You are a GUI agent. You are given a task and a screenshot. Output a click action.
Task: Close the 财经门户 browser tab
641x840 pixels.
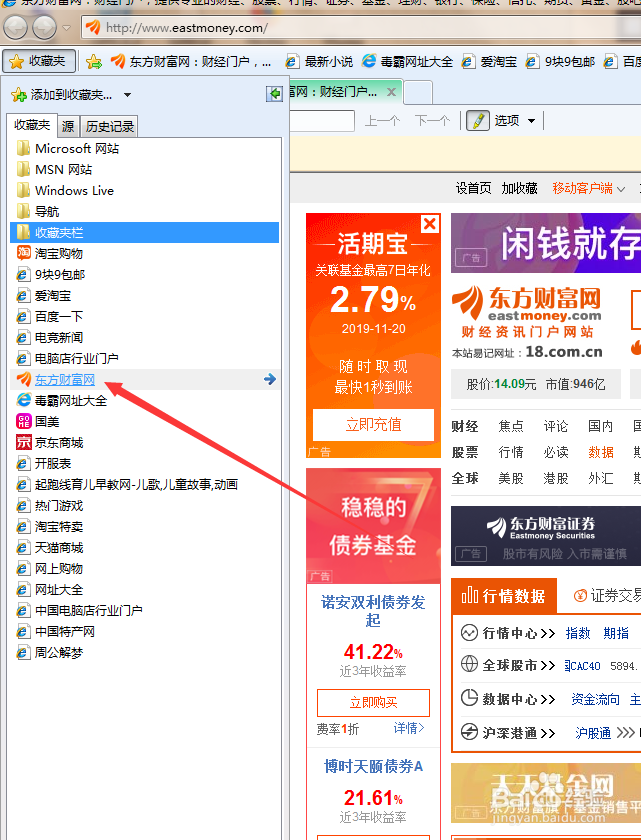[391, 92]
